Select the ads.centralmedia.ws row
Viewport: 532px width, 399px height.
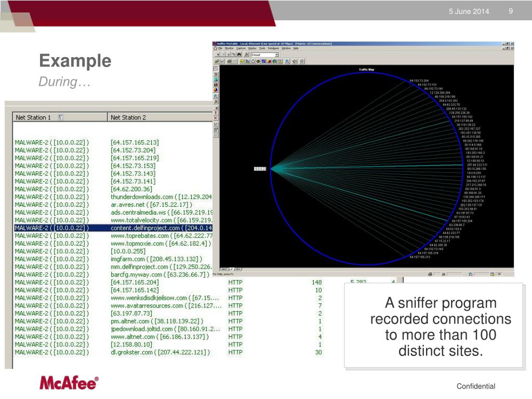113,212
